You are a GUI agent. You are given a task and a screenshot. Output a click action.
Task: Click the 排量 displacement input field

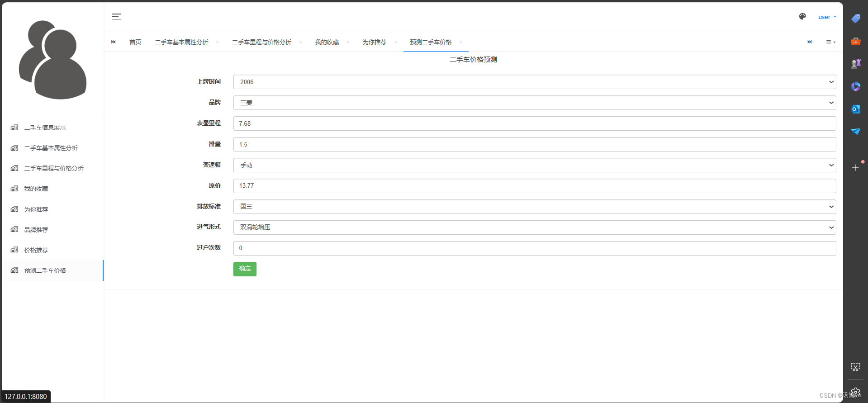pyautogui.click(x=535, y=144)
